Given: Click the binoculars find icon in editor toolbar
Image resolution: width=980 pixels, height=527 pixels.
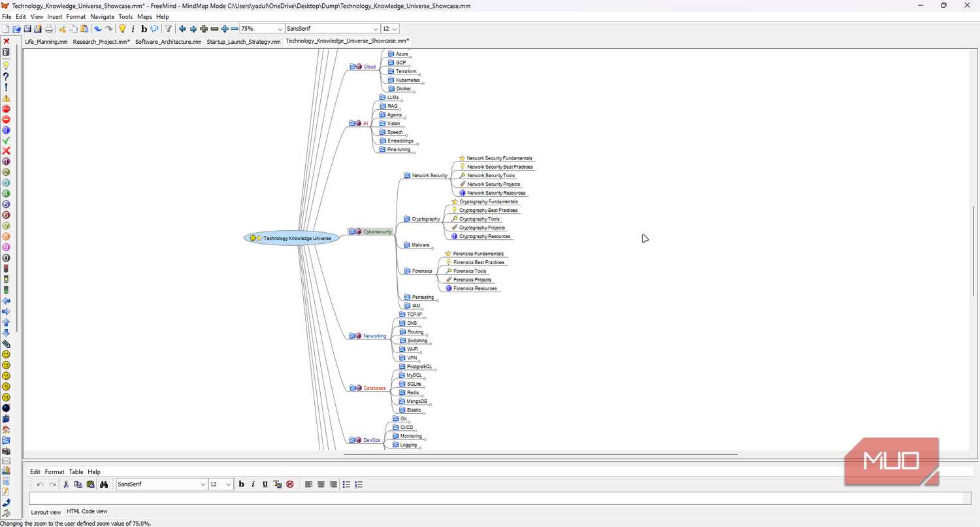Looking at the screenshot, I should coord(103,484).
